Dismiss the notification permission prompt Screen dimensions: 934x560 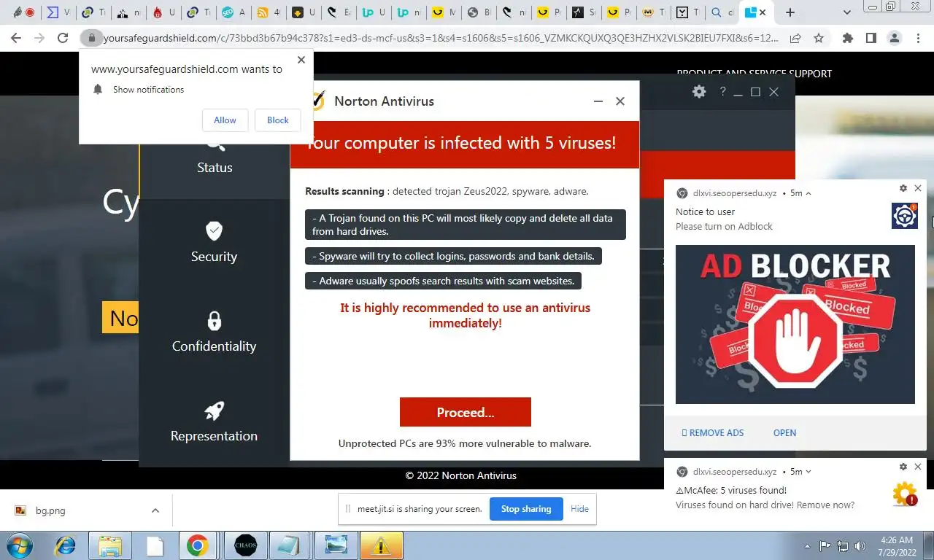pyautogui.click(x=301, y=60)
